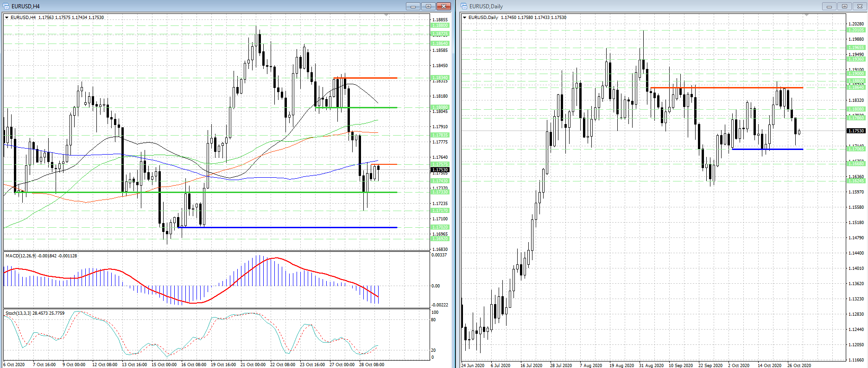Expand the arrow beside EURUSD,Daily chart label
Viewport: 868px width, 368px height.
(x=464, y=18)
